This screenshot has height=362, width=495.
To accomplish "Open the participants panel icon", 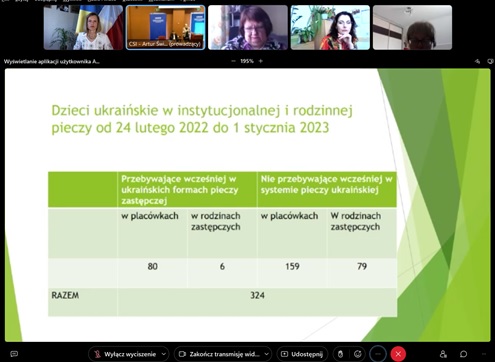I will pyautogui.click(x=443, y=354).
